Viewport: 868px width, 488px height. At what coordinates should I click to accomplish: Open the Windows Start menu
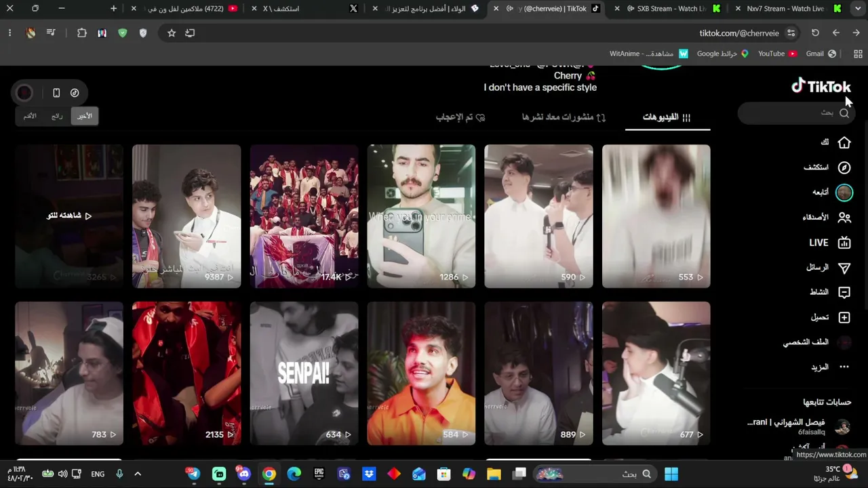(671, 474)
